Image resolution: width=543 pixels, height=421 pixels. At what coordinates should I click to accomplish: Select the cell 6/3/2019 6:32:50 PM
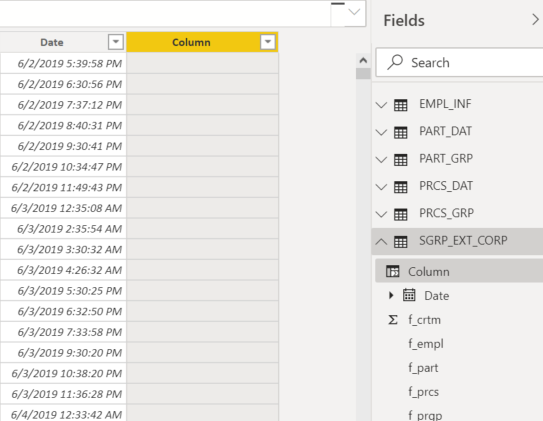coord(63,311)
